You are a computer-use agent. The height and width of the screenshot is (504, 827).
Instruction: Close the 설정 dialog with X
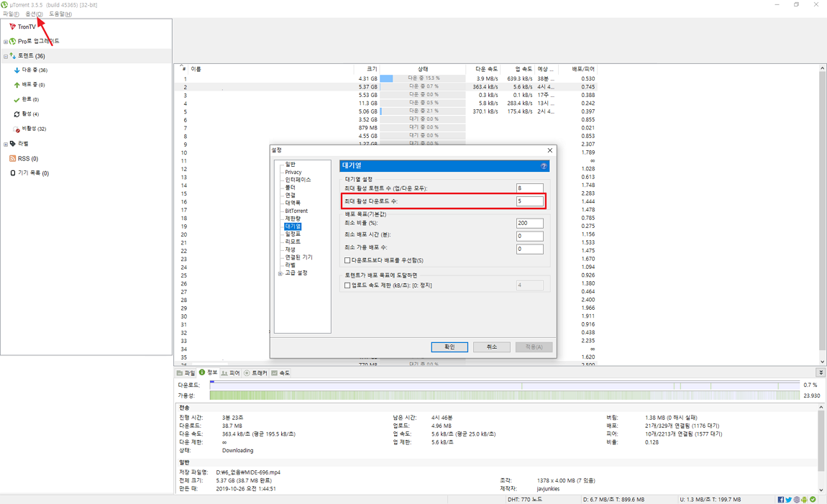[549, 150]
